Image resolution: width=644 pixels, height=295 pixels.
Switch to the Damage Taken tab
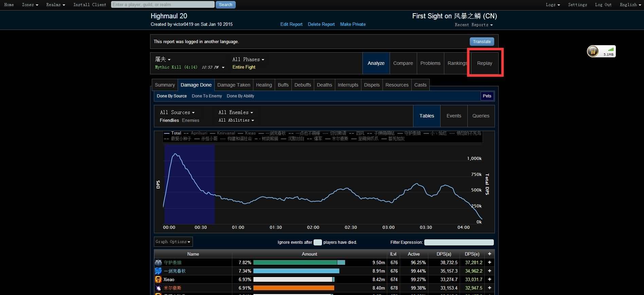[234, 85]
